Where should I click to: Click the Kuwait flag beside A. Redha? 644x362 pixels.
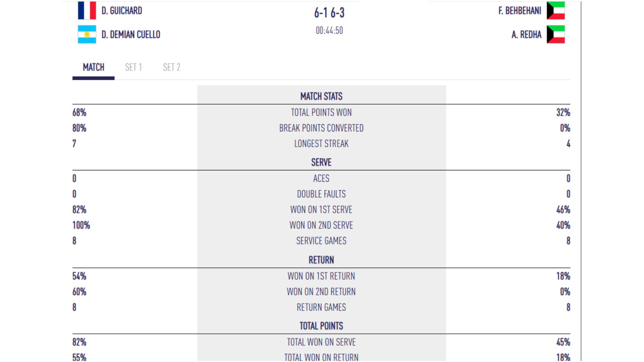coord(556,34)
